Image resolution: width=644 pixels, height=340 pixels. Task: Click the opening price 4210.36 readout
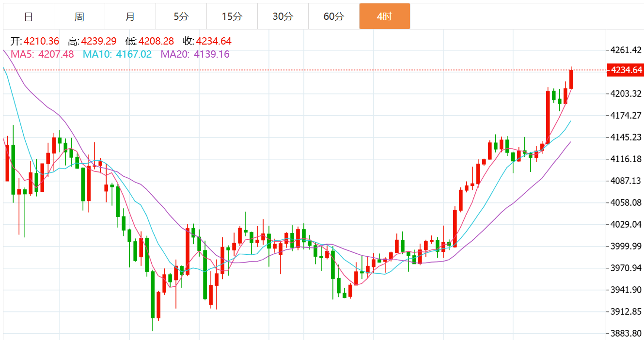coord(41,41)
